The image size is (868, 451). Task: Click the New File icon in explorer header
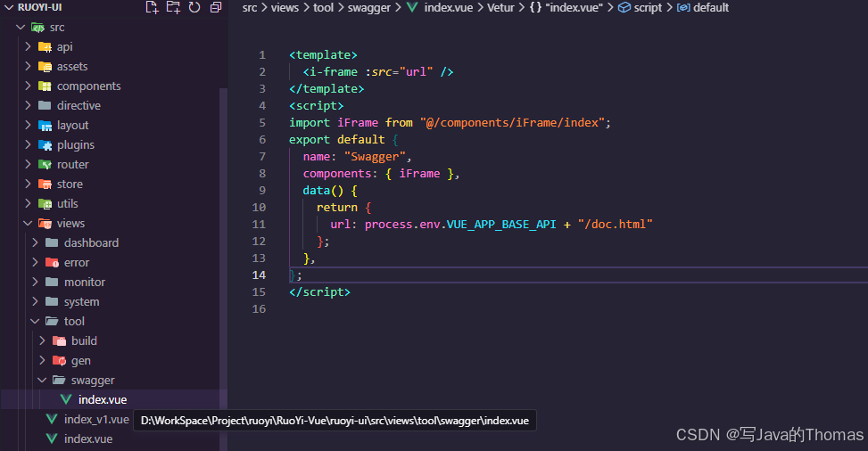(x=152, y=7)
